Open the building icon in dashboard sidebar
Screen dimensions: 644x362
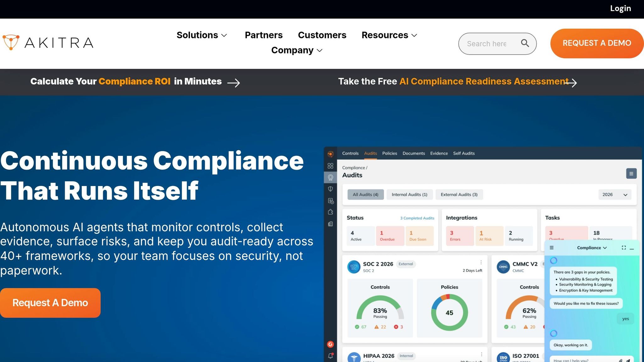click(x=330, y=224)
